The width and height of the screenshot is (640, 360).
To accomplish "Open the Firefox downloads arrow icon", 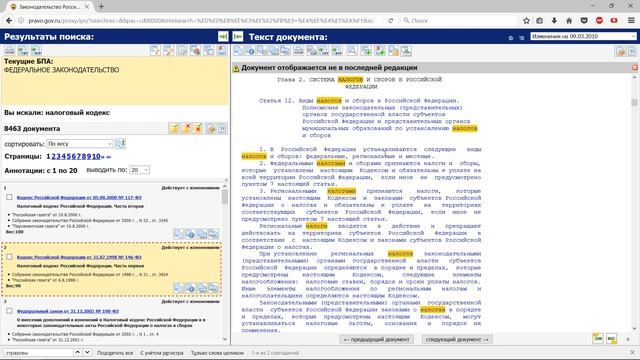I will coord(554,20).
